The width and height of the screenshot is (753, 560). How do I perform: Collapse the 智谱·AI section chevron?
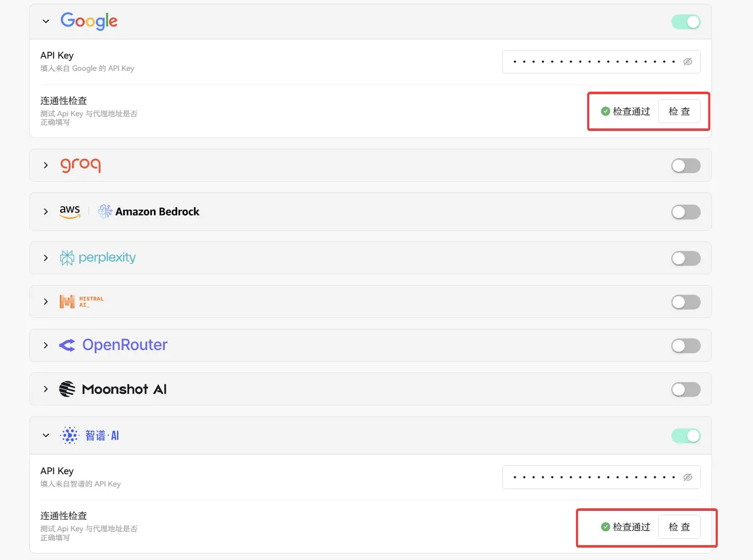point(46,435)
